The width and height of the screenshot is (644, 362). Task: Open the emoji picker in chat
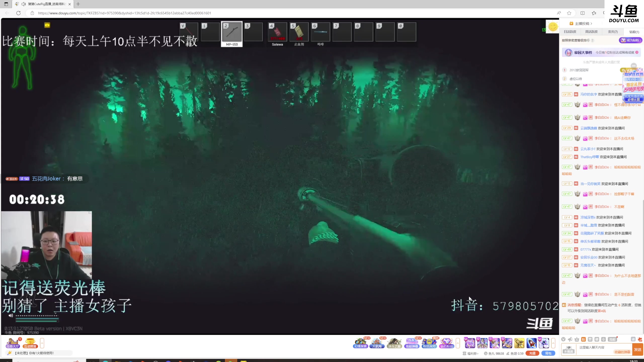[x=563, y=339]
